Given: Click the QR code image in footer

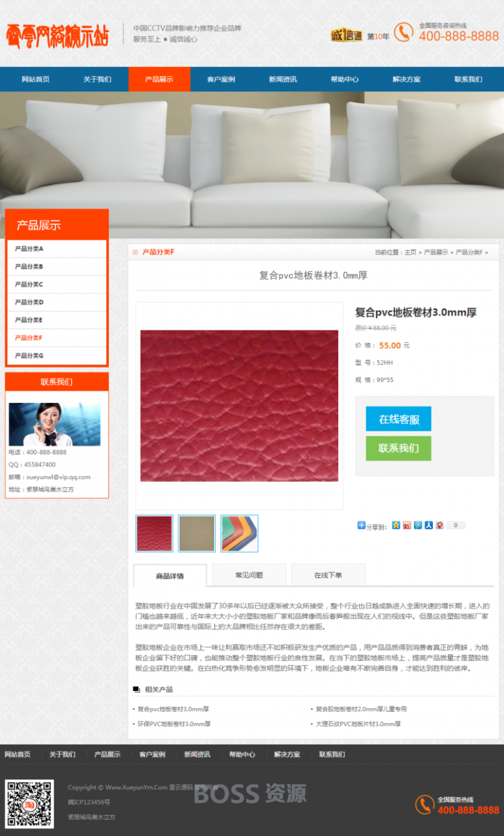Looking at the screenshot, I should (x=29, y=804).
